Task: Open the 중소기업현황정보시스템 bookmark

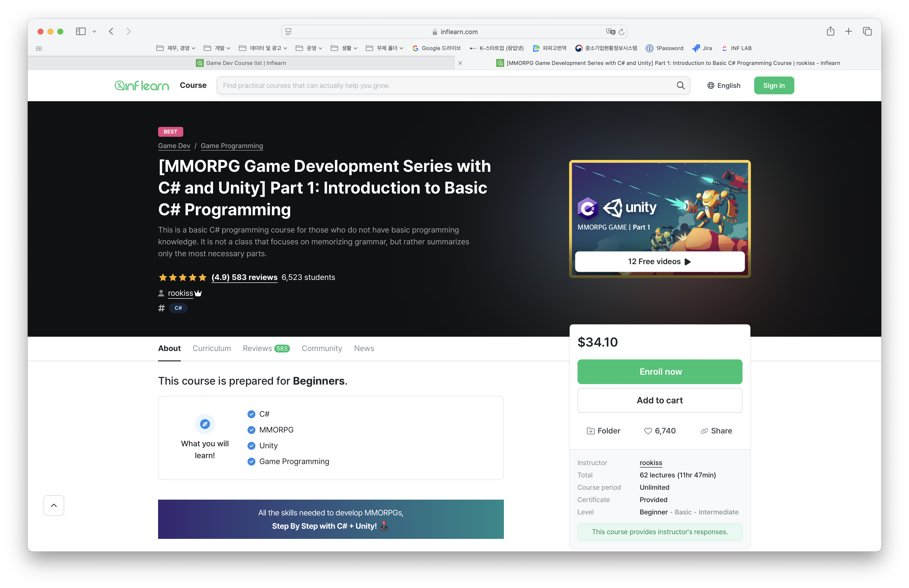Action: click(x=606, y=48)
